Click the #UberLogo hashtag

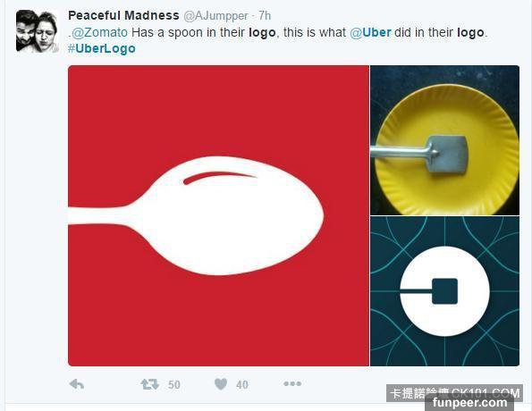tap(101, 48)
